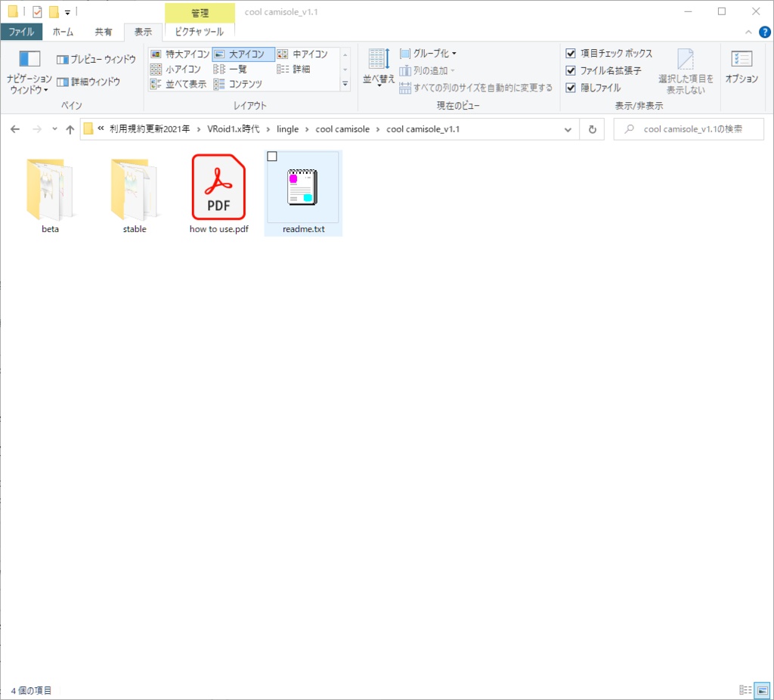Expand the layout gallery more arrow
This screenshot has height=700, width=774.
345,85
